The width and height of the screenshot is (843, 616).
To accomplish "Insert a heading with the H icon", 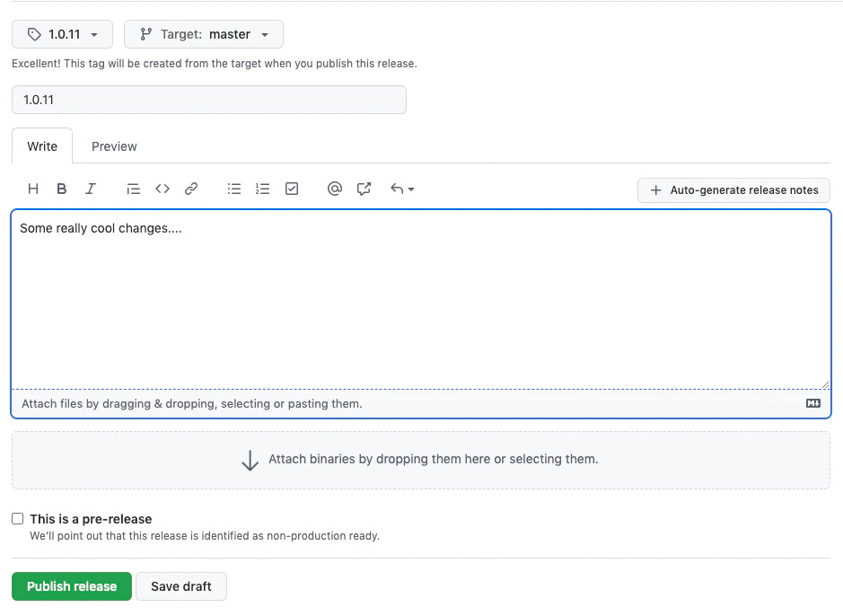I will coord(33,189).
